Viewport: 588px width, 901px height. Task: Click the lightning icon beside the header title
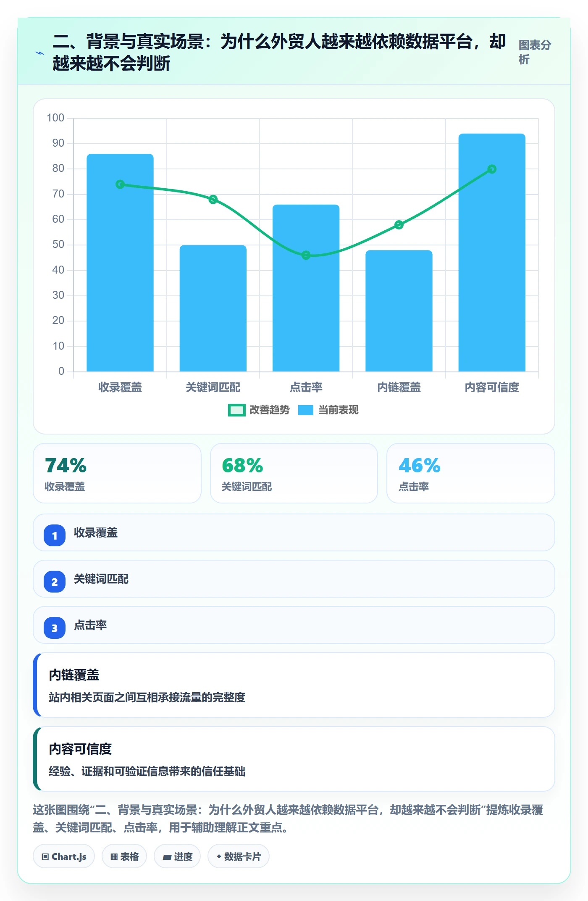point(40,53)
